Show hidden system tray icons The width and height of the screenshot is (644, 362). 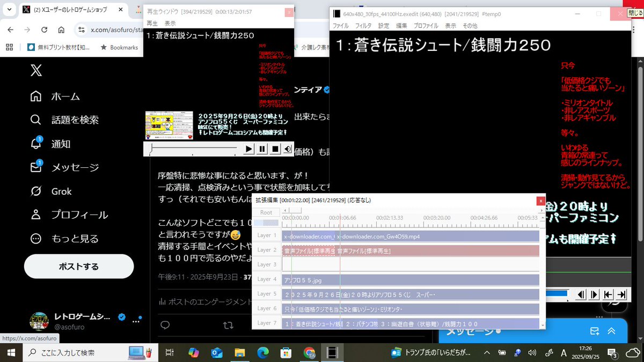click(487, 352)
